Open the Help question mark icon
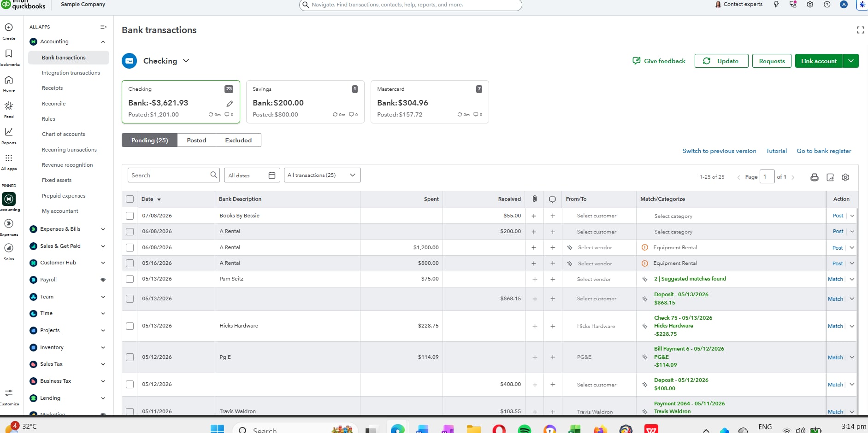 coord(827,5)
